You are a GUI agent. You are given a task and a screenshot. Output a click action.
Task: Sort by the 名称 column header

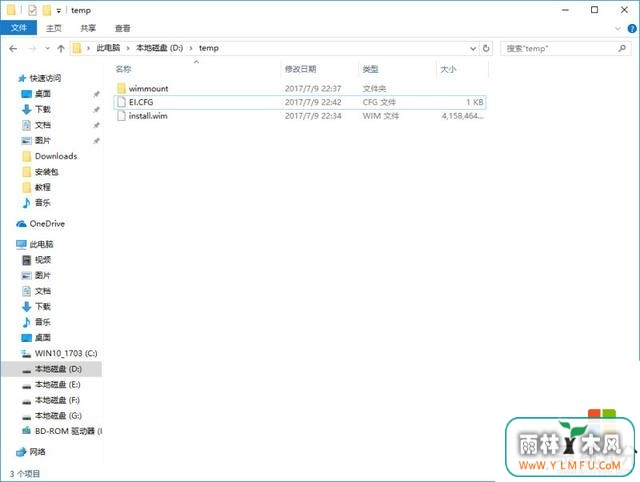pos(123,69)
